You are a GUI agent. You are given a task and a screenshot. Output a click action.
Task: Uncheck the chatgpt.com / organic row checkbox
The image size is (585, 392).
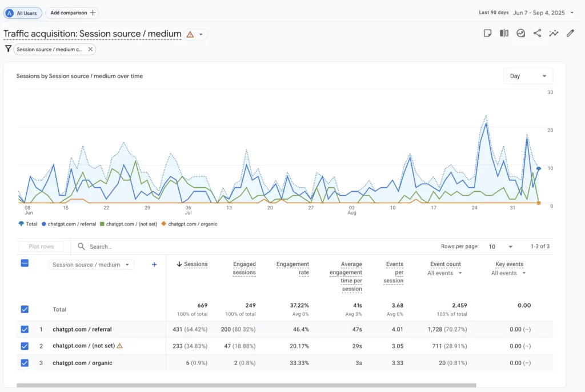tap(25, 363)
